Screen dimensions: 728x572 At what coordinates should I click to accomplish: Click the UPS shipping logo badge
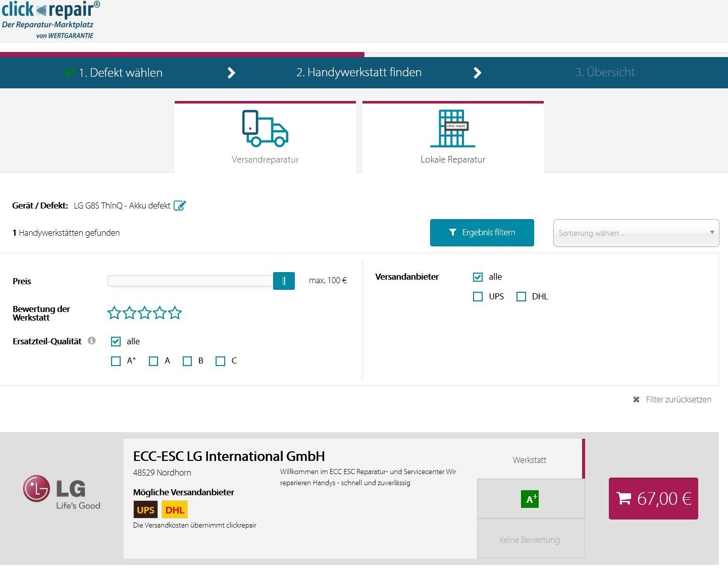coord(145,509)
